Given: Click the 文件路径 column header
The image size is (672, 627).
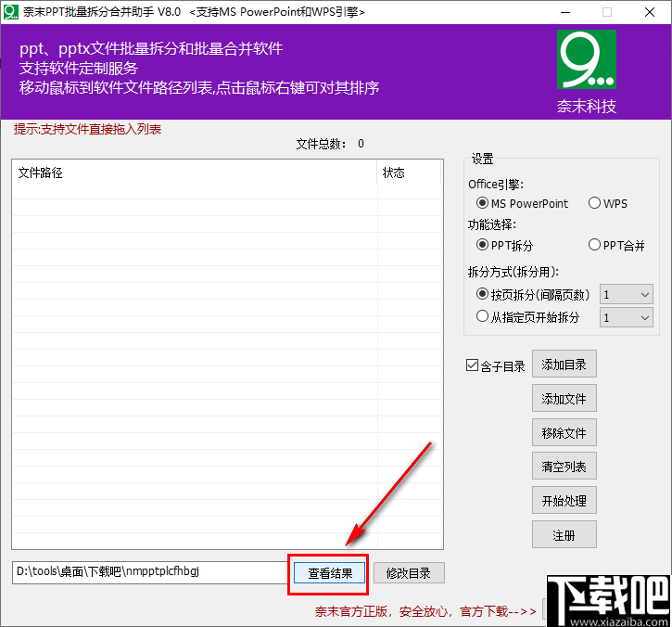Looking at the screenshot, I should (195, 173).
